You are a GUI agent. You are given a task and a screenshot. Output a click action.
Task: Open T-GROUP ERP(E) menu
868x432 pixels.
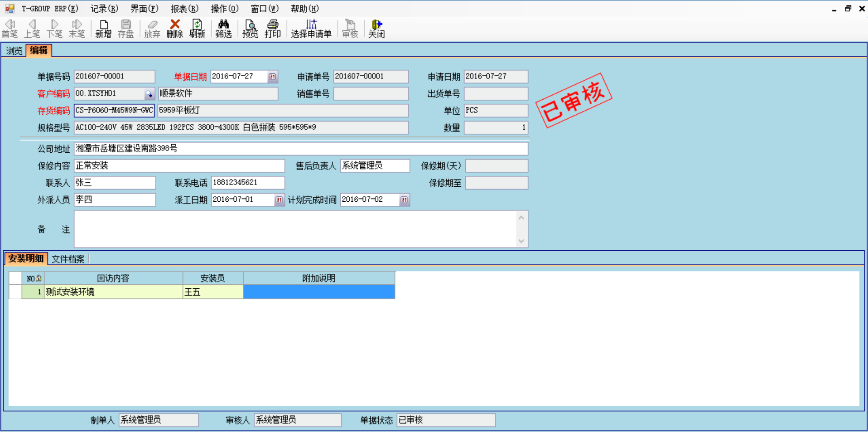click(50, 9)
